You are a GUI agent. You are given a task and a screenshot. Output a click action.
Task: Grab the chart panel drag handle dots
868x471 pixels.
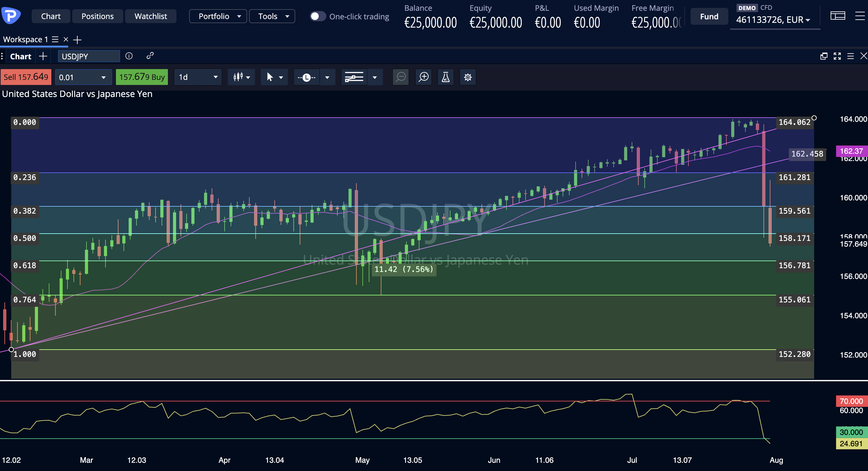tap(2, 56)
